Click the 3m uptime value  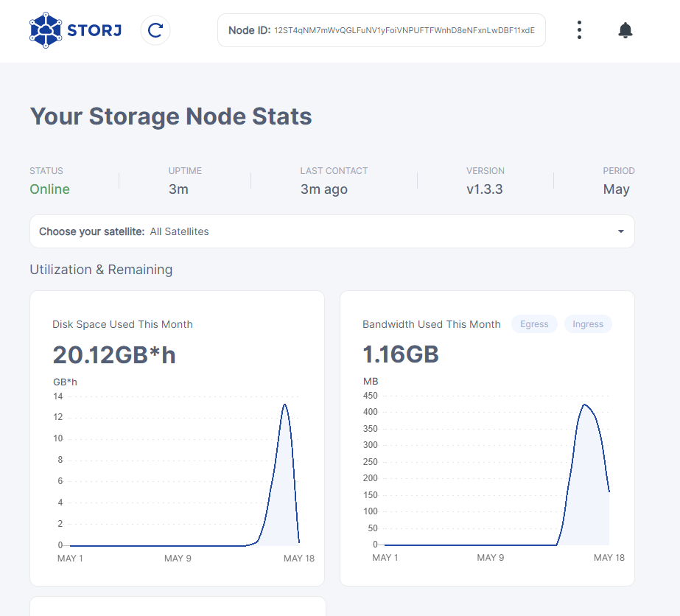(x=178, y=189)
